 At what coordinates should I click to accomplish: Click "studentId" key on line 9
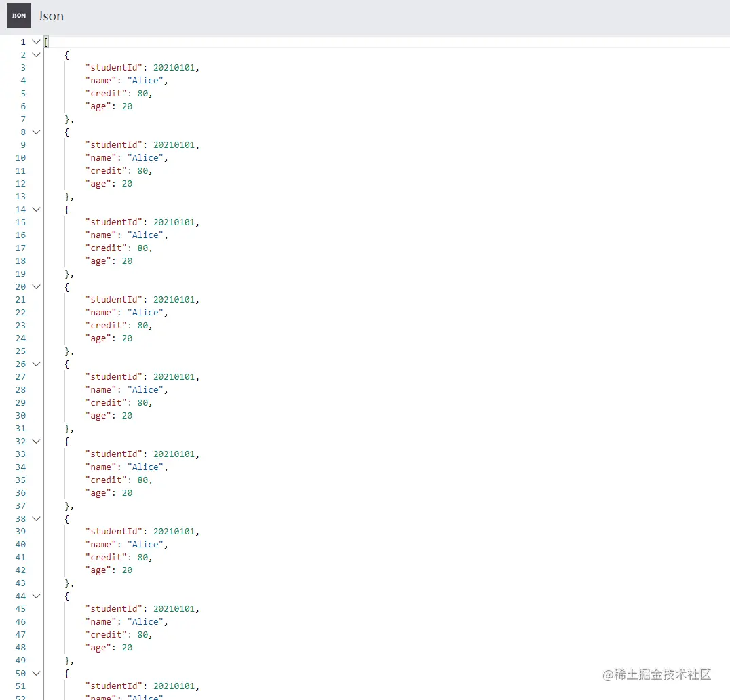[x=113, y=144]
